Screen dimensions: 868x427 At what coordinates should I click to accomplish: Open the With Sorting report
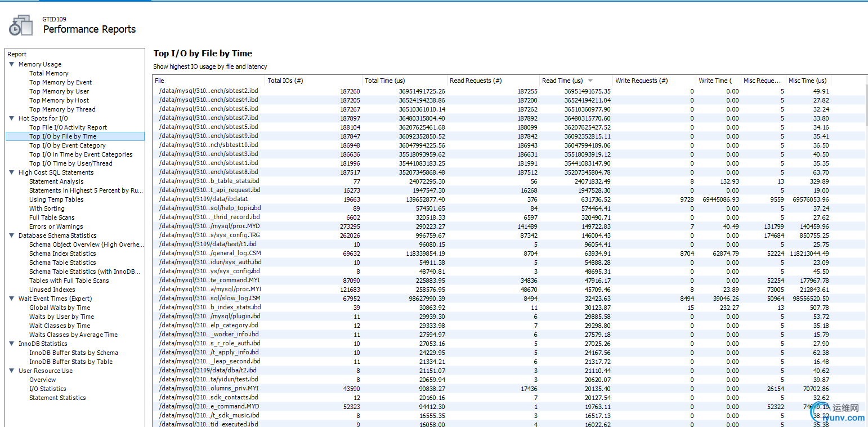pos(47,208)
